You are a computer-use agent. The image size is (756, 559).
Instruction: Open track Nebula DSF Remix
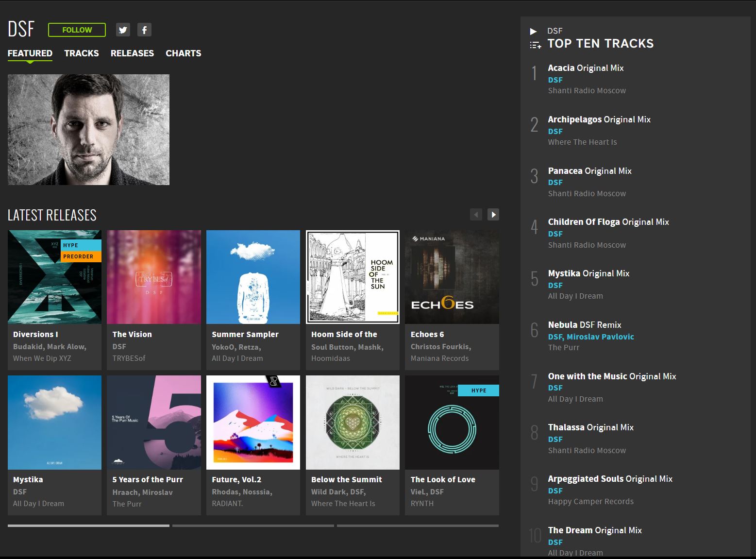[x=585, y=325]
